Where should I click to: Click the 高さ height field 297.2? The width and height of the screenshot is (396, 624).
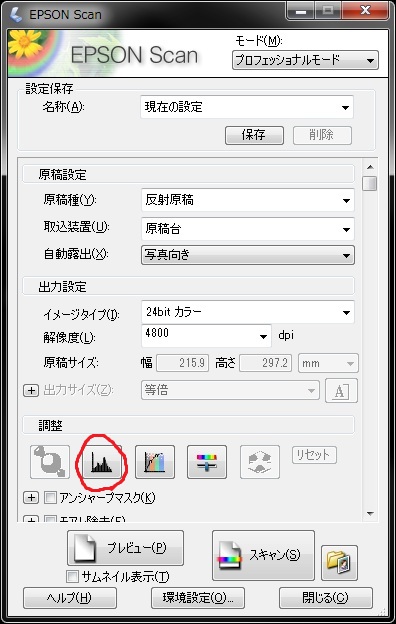pos(265,363)
